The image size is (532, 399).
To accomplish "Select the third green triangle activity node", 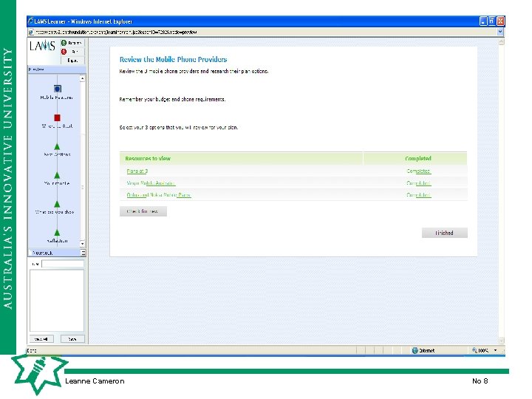I will (x=57, y=204).
